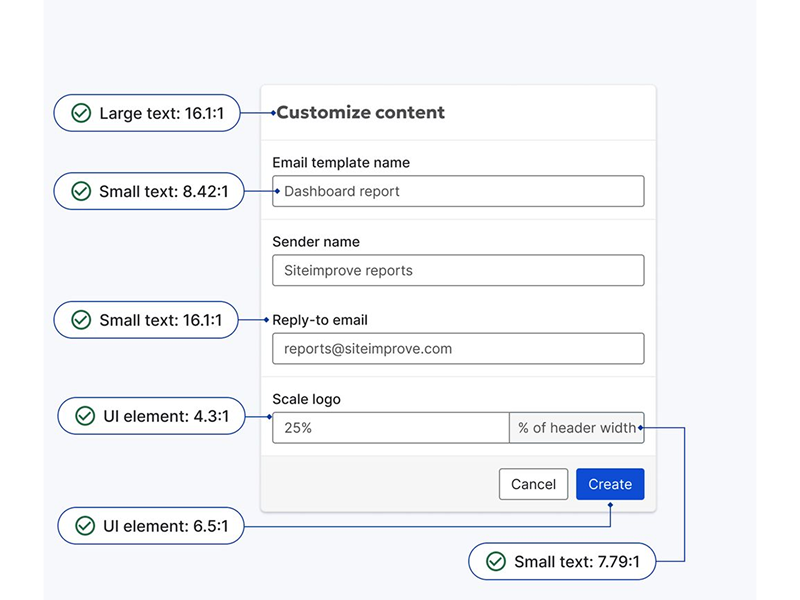Image resolution: width=800 pixels, height=600 pixels.
Task: Click the 'Large text: 16.1:1' contrast badge
Action: (148, 113)
